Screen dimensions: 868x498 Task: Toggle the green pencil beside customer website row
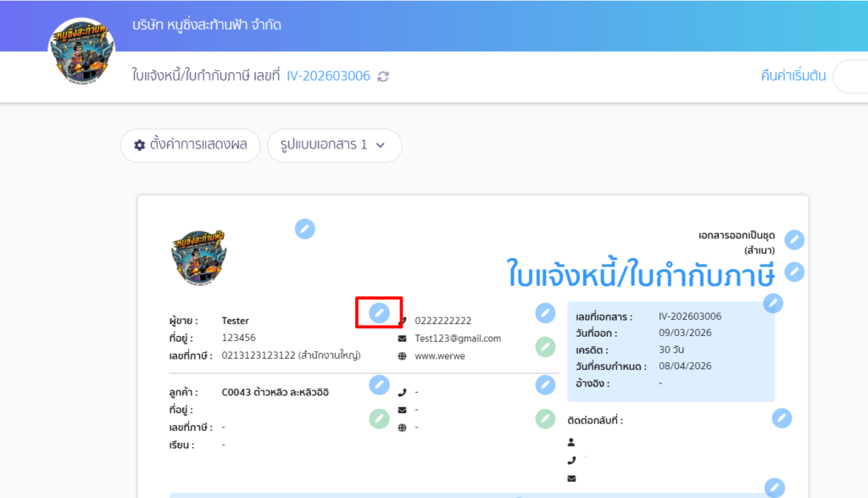379,418
